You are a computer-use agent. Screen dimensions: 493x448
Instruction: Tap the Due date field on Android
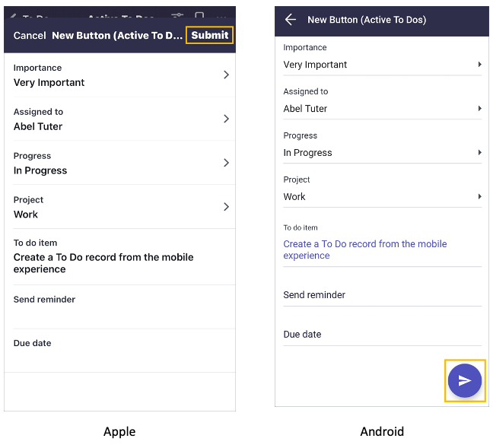tap(382, 335)
